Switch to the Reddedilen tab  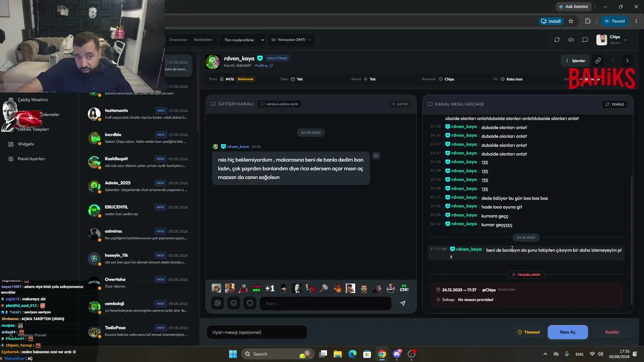203,40
